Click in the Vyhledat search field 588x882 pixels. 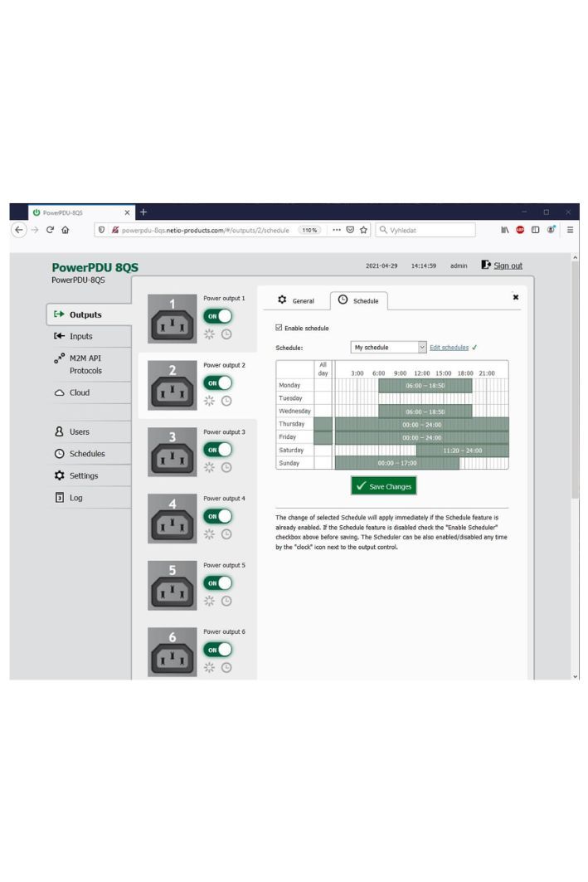pos(423,230)
